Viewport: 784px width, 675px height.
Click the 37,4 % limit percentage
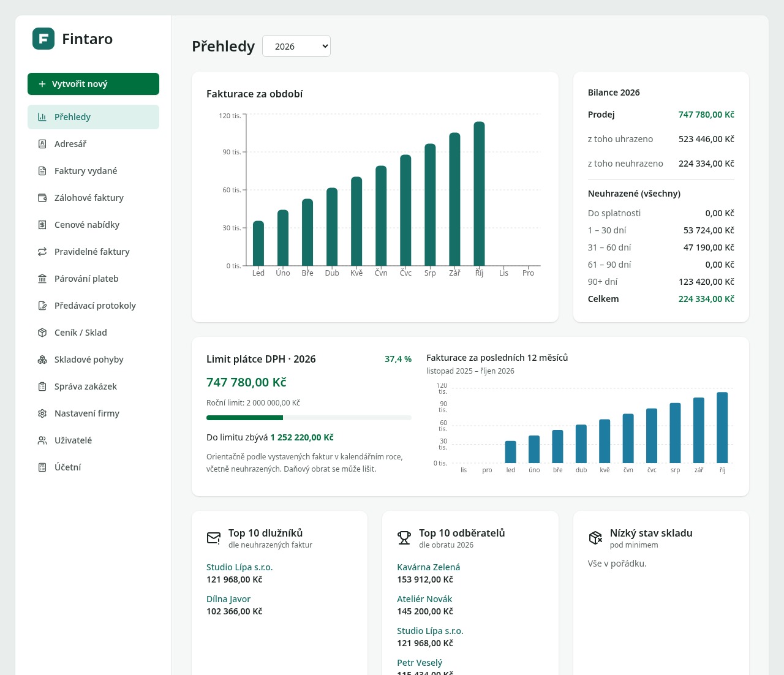pos(398,359)
